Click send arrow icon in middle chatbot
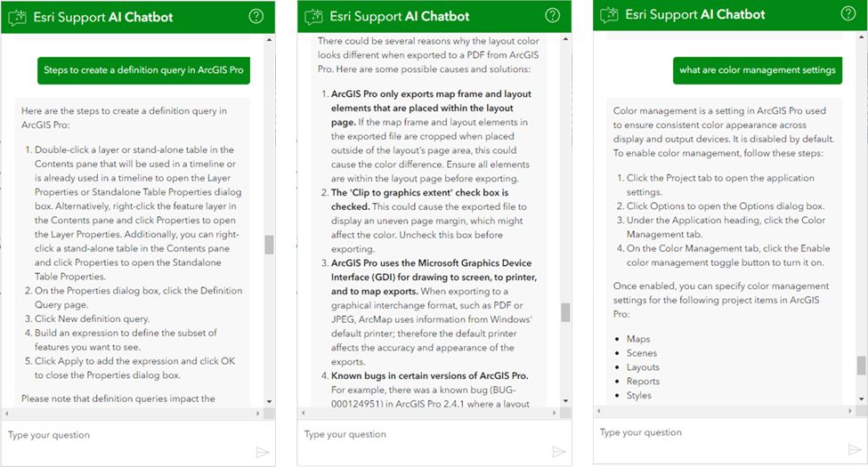This screenshot has height=467, width=868. (559, 452)
